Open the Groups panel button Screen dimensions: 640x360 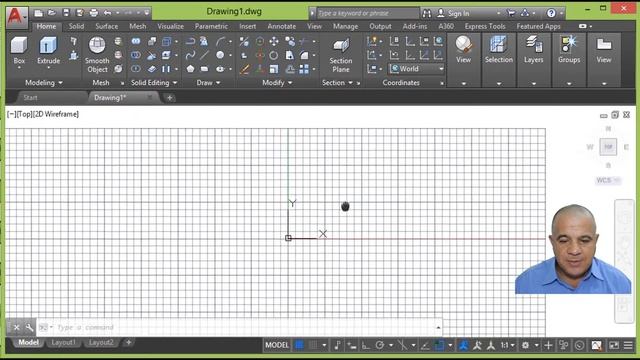pyautogui.click(x=569, y=50)
